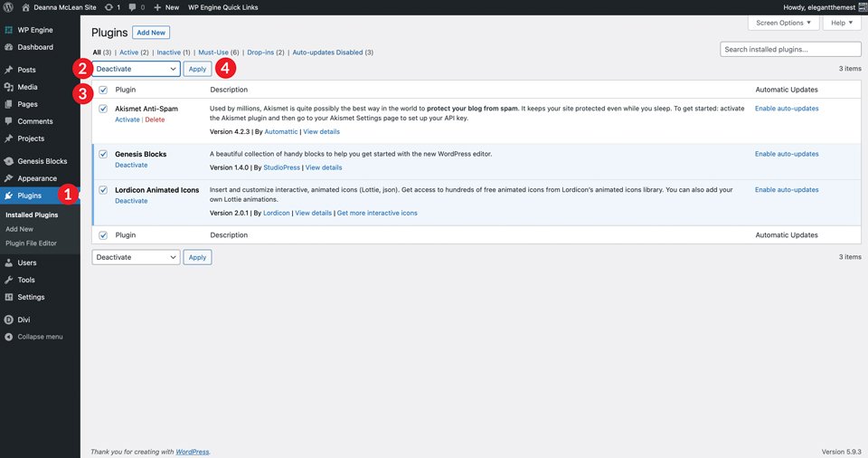Click the Tools wrench icon in the sidebar

click(x=8, y=280)
